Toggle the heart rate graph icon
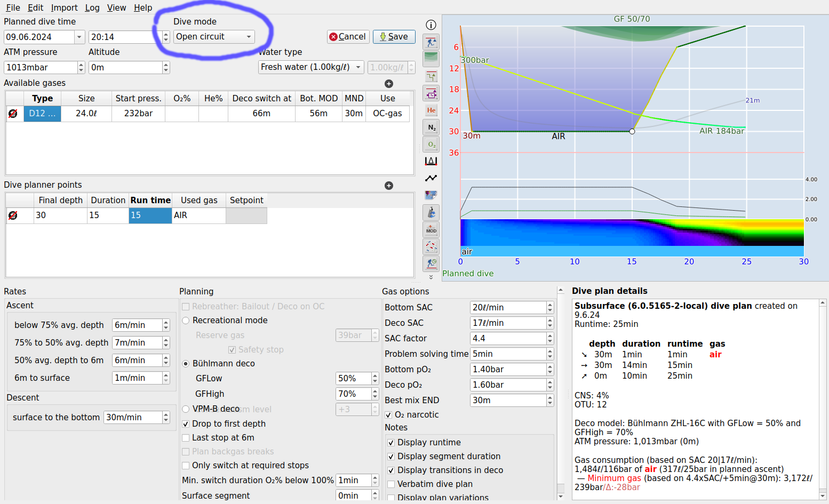The width and height of the screenshot is (829, 504). [x=431, y=178]
